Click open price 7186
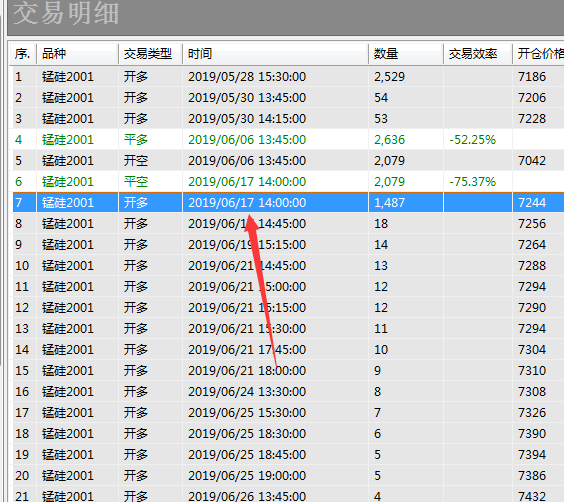Image resolution: width=564 pixels, height=502 pixels. tap(532, 77)
